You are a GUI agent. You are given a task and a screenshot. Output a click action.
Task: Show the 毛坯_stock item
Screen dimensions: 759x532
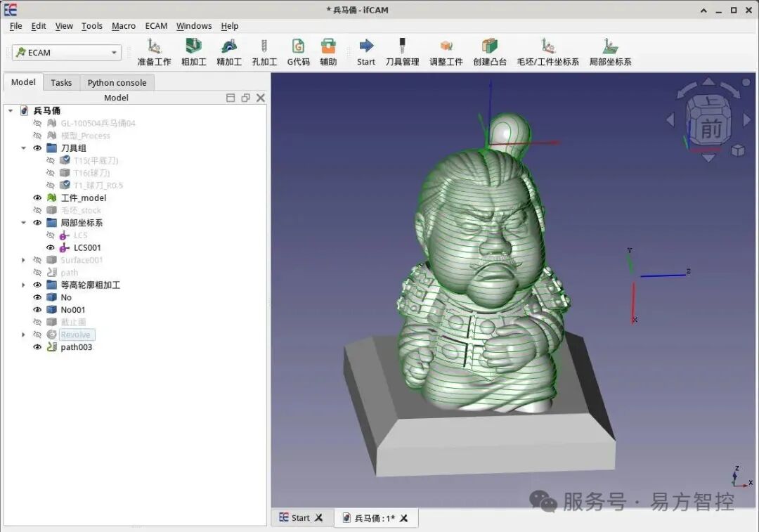coord(37,210)
